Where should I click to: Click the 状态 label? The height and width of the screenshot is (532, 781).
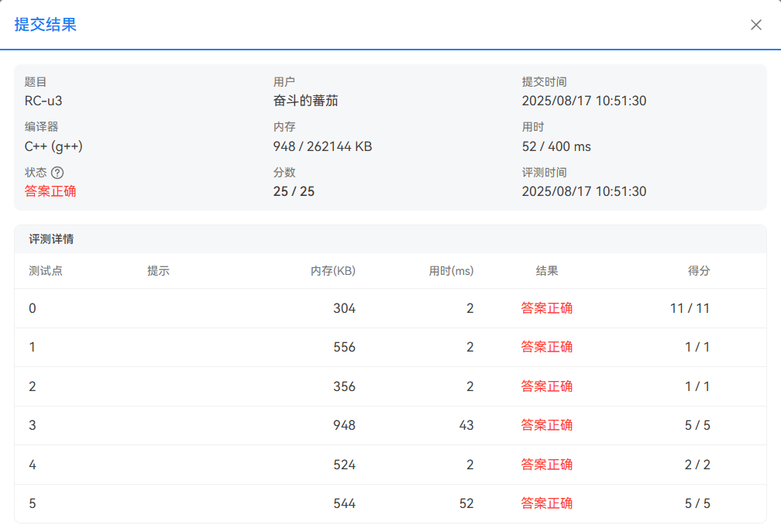pos(36,173)
